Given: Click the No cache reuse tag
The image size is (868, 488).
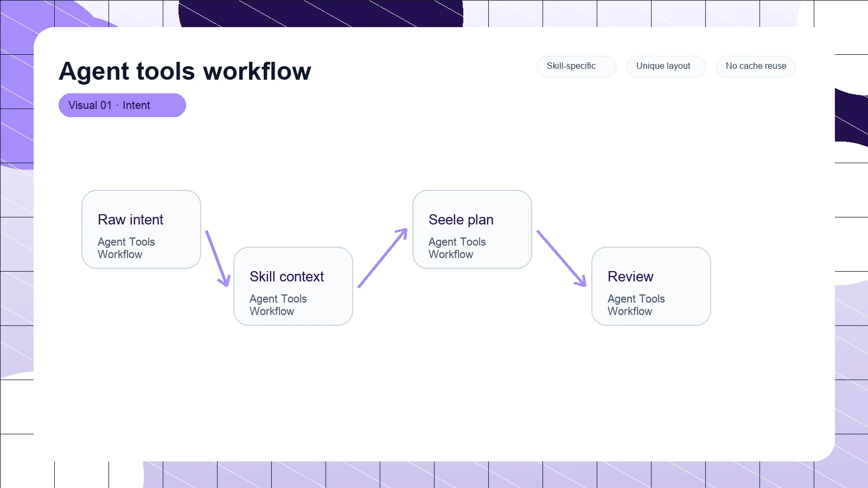Looking at the screenshot, I should 755,66.
